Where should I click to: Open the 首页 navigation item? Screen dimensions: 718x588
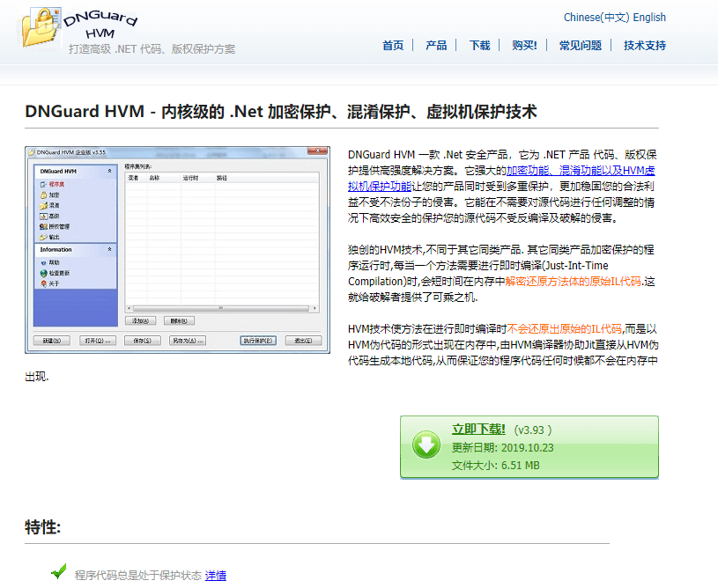393,45
